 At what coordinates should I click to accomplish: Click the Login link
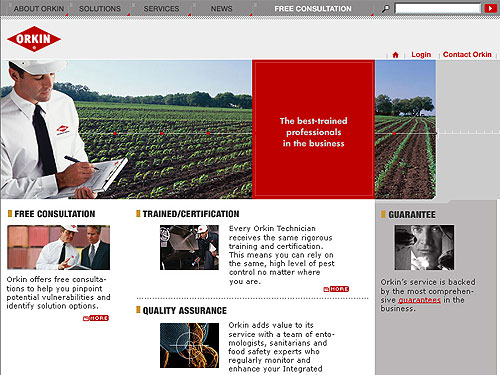click(x=421, y=54)
